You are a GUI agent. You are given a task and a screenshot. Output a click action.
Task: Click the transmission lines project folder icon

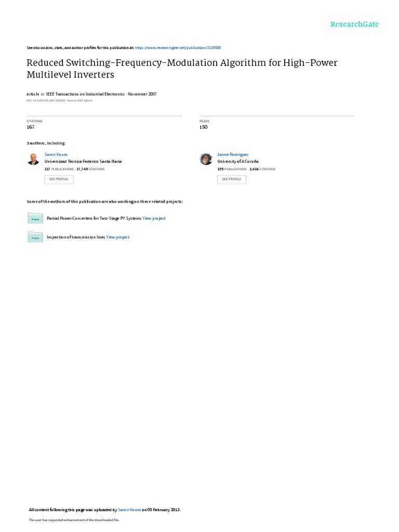[35, 237]
